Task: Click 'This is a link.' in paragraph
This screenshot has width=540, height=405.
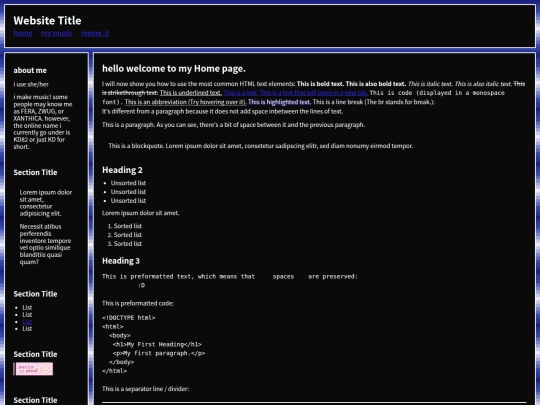Action: coord(240,93)
